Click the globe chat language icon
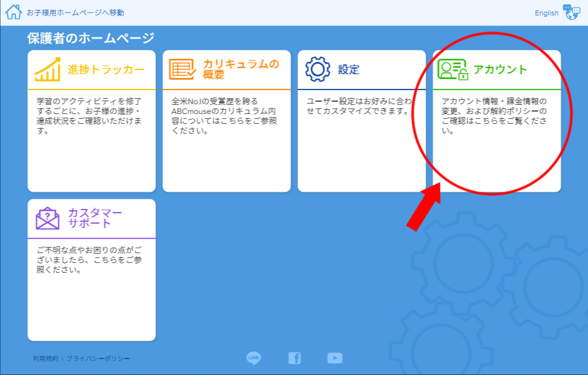 click(x=571, y=12)
